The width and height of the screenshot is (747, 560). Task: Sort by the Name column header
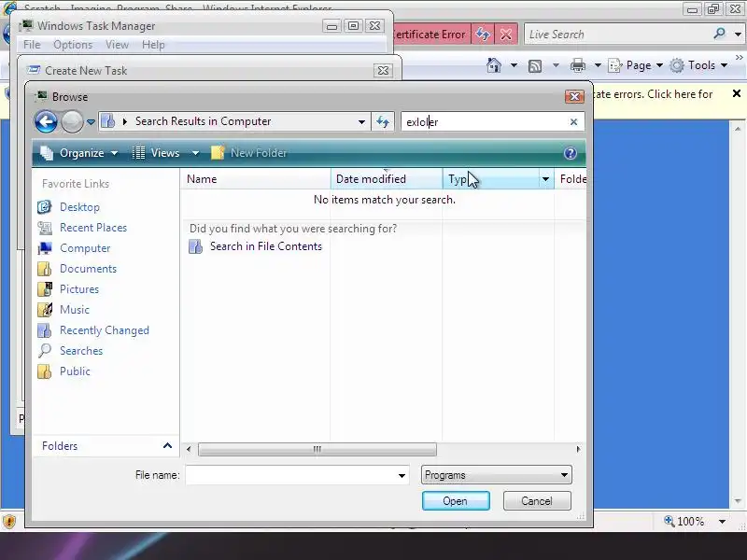click(255, 179)
